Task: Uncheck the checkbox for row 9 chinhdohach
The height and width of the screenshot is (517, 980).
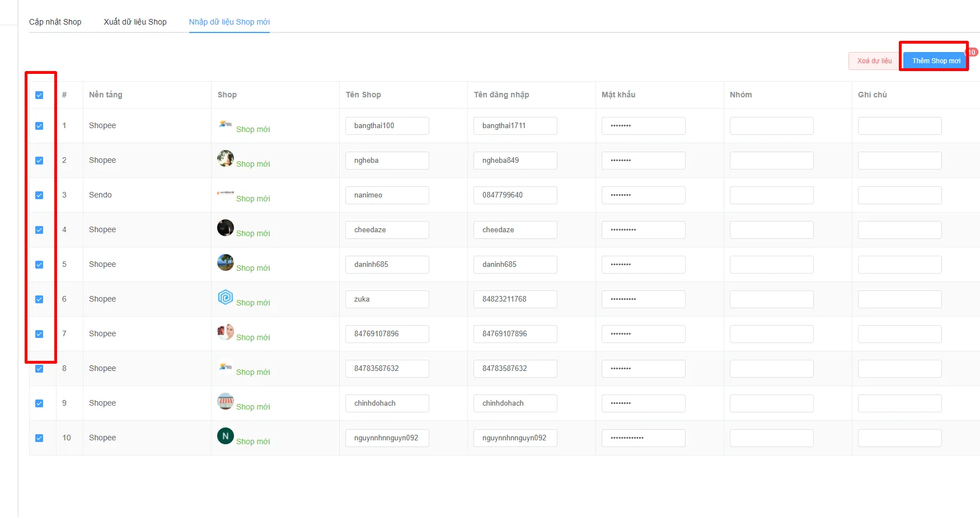Action: coord(39,403)
